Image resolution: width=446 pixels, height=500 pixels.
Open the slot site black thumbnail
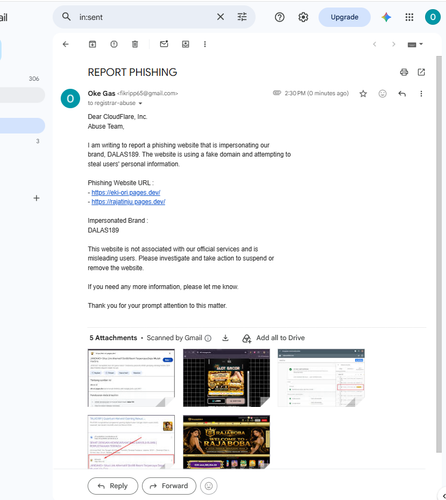[226, 378]
